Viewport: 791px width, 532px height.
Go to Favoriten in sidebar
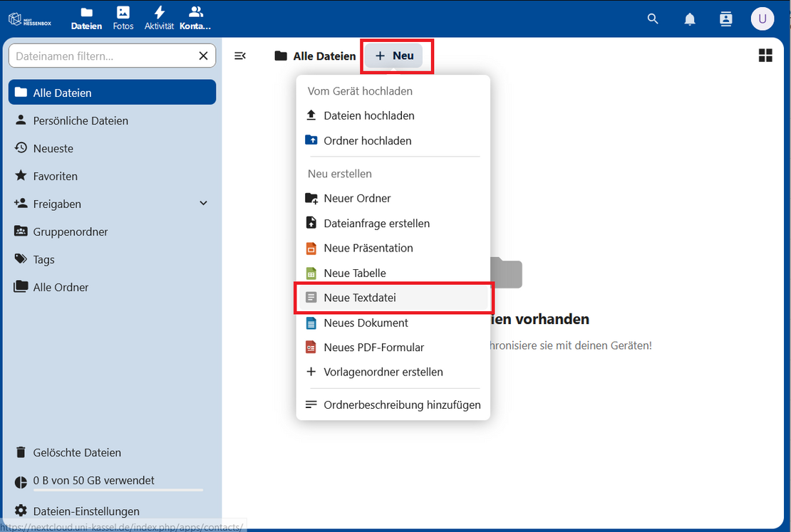point(55,176)
